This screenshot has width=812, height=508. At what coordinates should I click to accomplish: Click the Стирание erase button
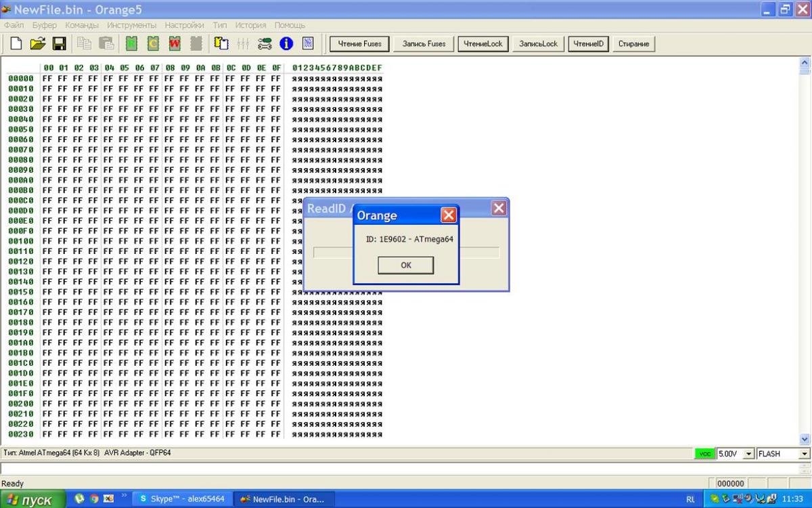(633, 44)
